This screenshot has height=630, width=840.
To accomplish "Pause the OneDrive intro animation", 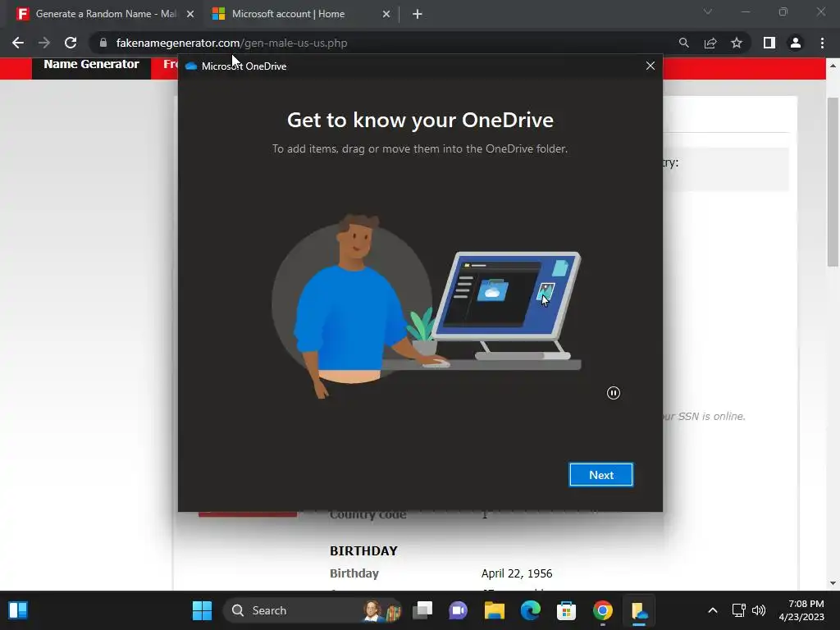I will (x=614, y=393).
